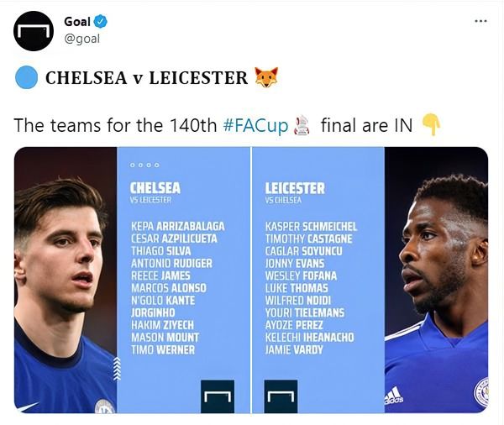The width and height of the screenshot is (504, 425).
Task: Click the Adidas logo on blue shirt
Action: 393,396
